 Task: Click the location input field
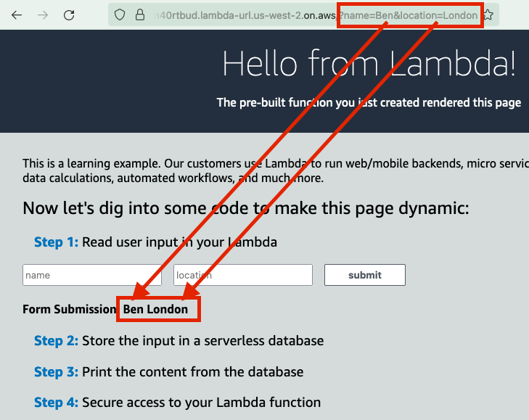tap(243, 275)
